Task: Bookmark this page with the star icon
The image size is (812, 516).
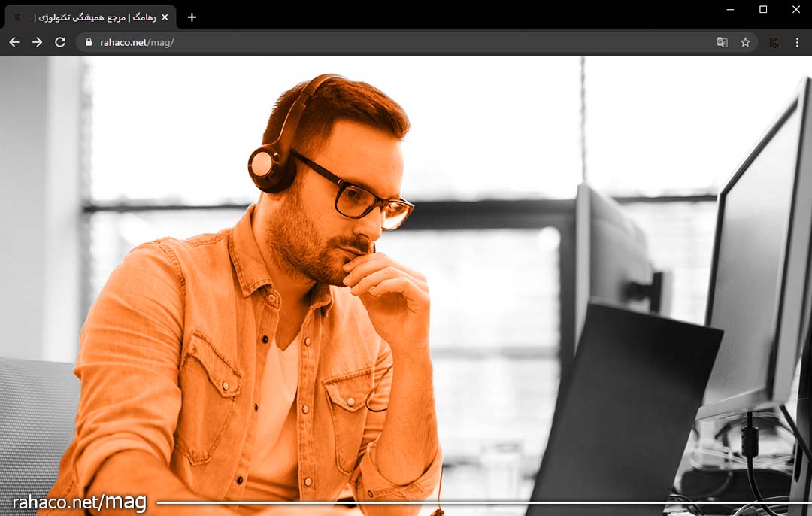Action: click(x=745, y=42)
